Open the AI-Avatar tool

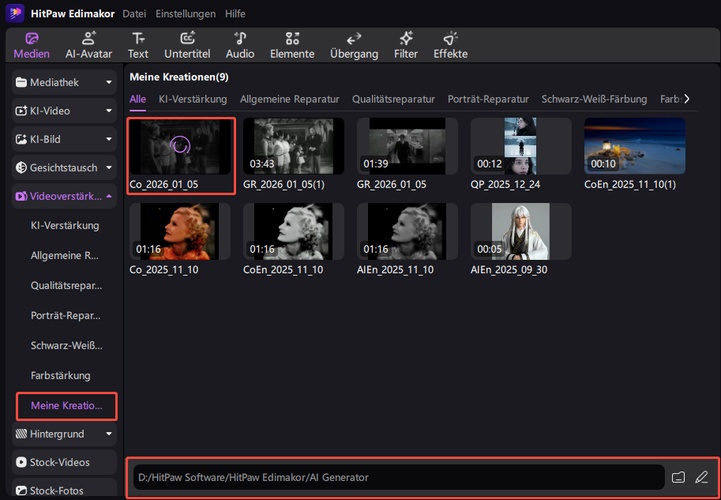[x=89, y=46]
